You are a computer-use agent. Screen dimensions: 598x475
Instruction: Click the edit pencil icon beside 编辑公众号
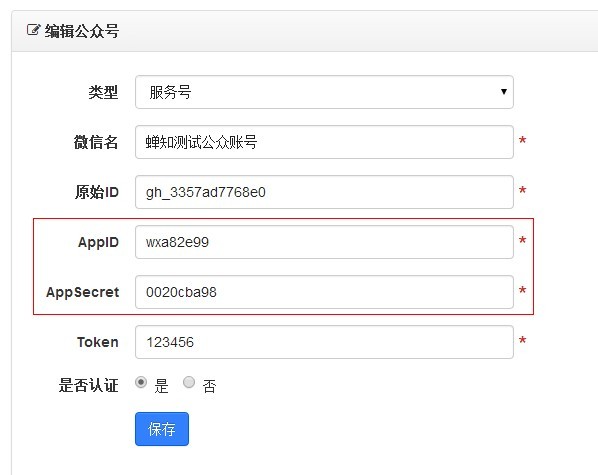[33, 30]
